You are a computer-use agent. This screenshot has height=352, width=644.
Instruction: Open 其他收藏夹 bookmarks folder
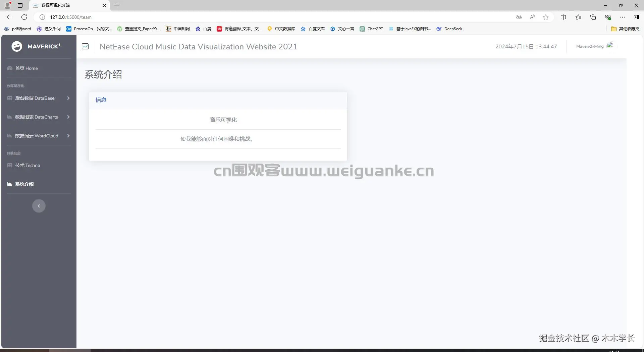[x=625, y=29]
